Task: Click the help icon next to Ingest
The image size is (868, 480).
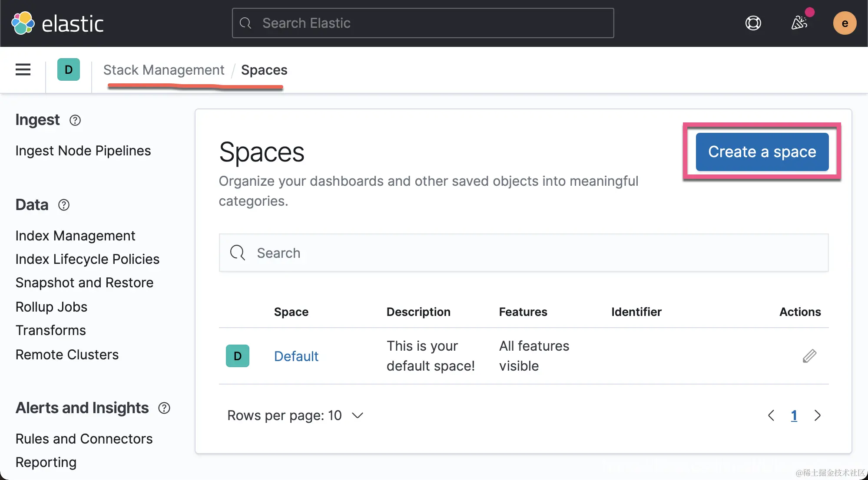Action: tap(75, 120)
